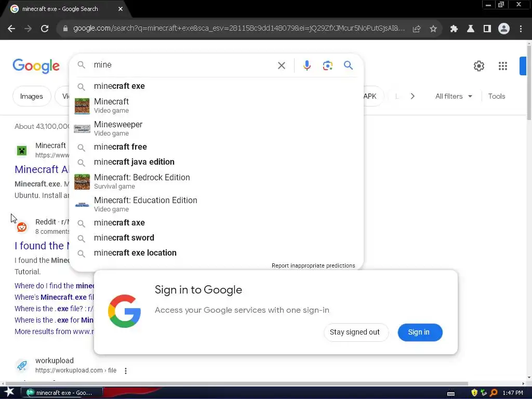Viewport: 532px width, 399px height.
Task: Open the Extensions puzzle icon
Action: (x=454, y=29)
